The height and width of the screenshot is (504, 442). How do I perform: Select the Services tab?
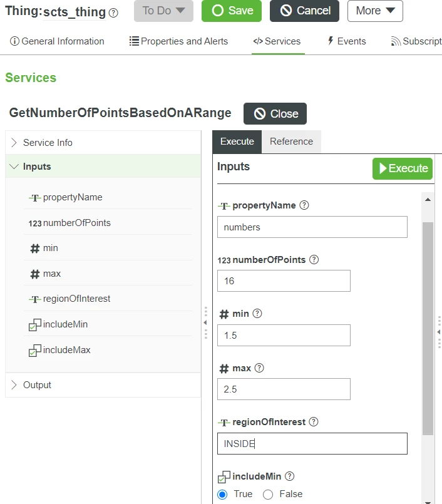pos(277,41)
